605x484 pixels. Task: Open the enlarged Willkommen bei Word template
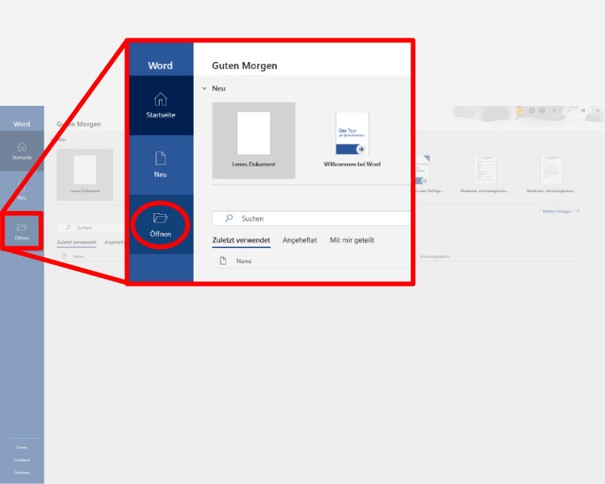(x=351, y=134)
